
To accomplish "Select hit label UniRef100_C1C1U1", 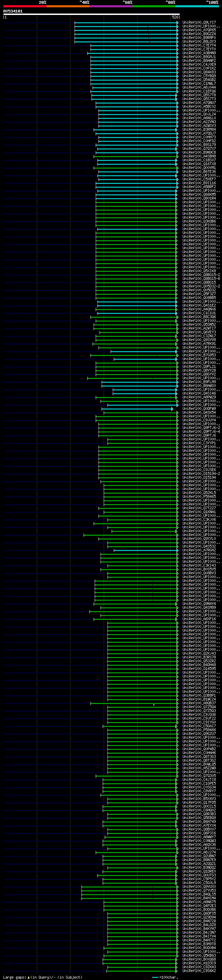I will (199, 313).
